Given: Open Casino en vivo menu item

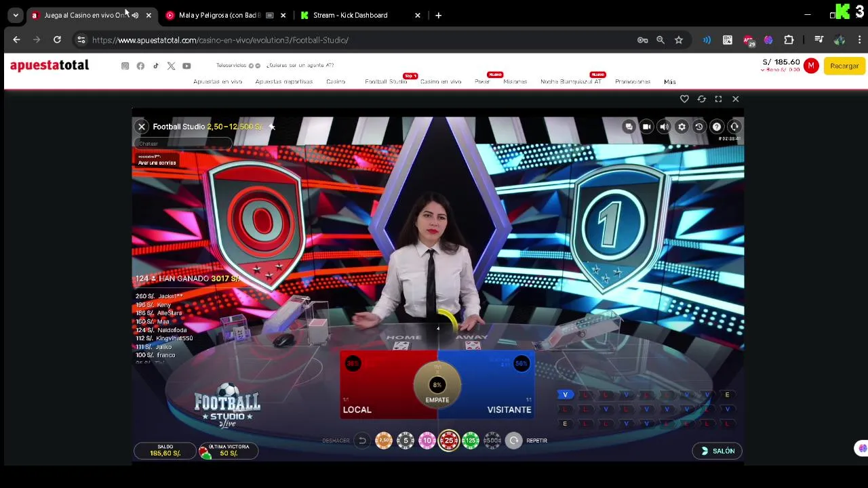Looking at the screenshot, I should 441,81.
